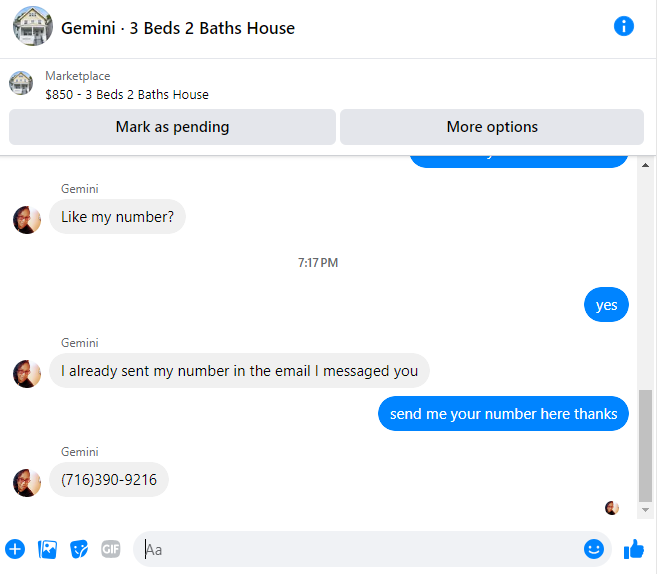Click the house listing profile picture in header
This screenshot has width=657, height=574.
tap(33, 26)
